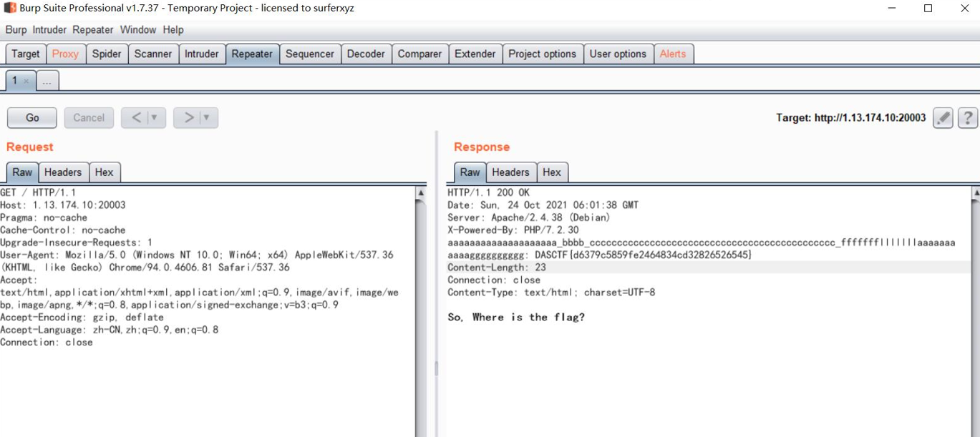Open the User options tab
This screenshot has height=437, width=980.
coord(618,54)
